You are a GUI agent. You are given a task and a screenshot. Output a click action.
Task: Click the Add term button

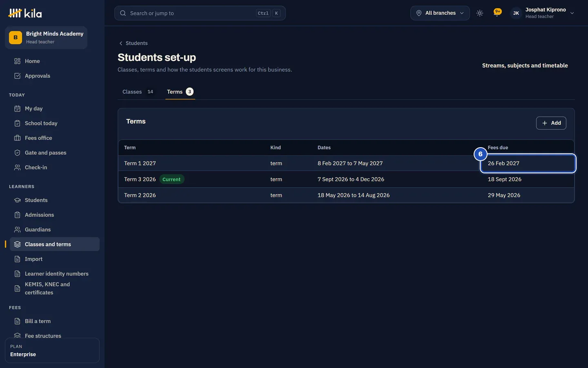tap(551, 123)
